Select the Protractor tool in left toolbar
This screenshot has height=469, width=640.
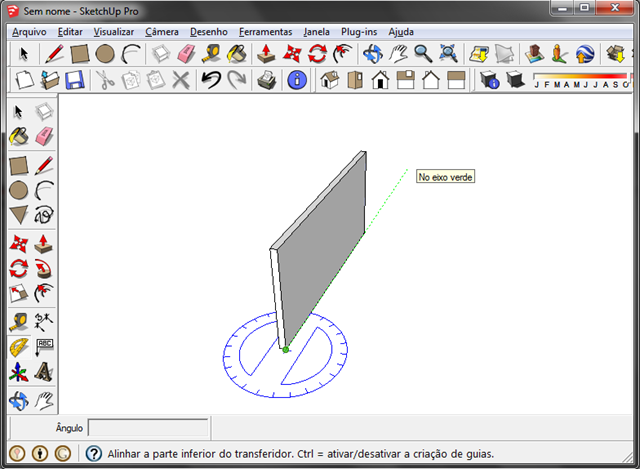click(x=19, y=347)
